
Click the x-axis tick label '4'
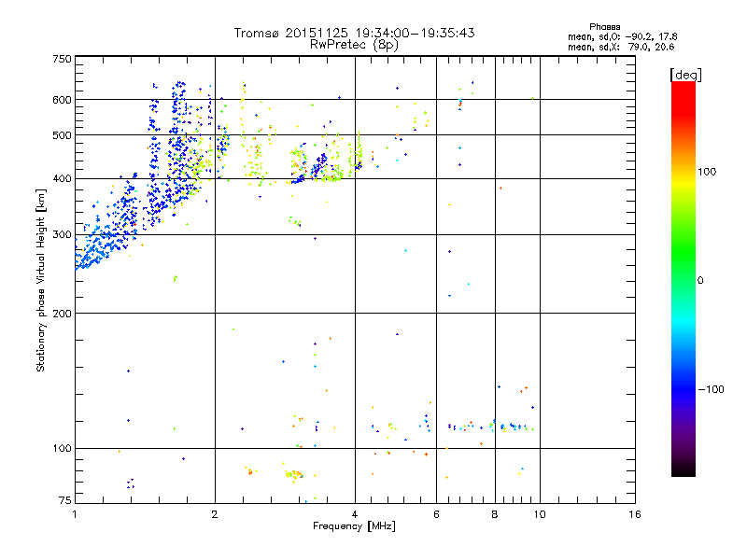(x=355, y=514)
